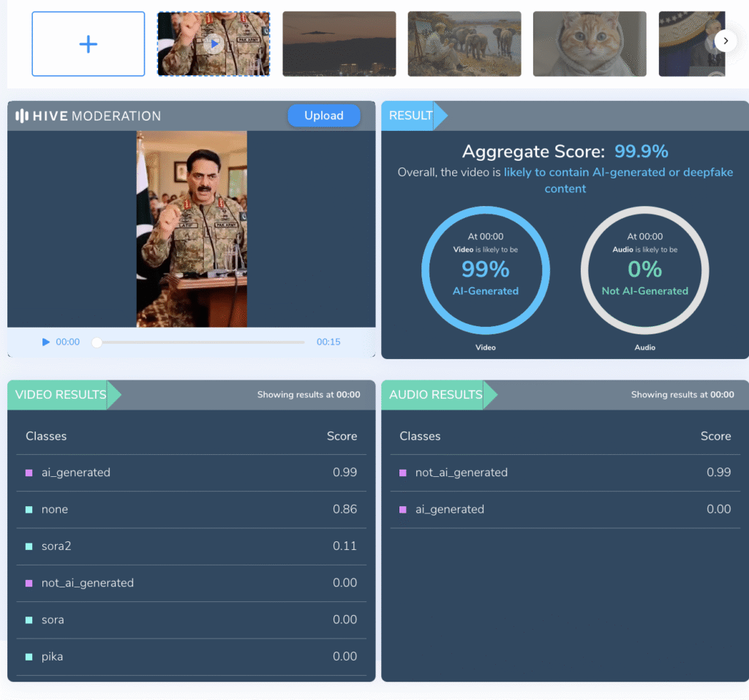Viewport: 749px width, 700px height.
Task: Click the video progress slider handle
Action: [x=97, y=342]
